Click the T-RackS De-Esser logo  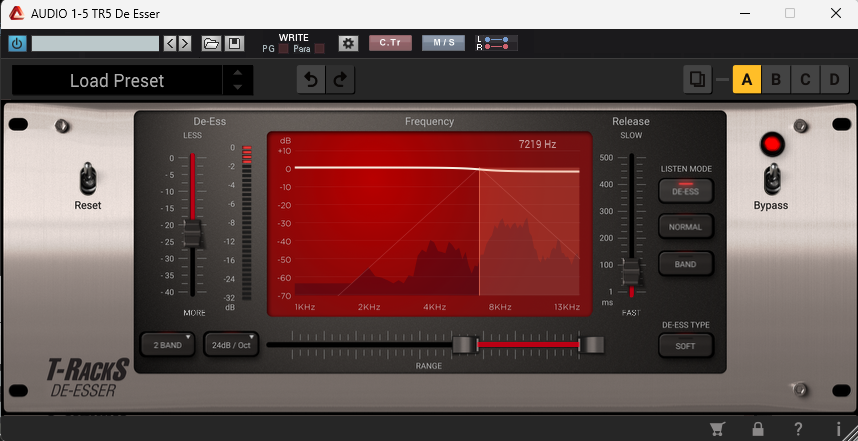[88, 378]
